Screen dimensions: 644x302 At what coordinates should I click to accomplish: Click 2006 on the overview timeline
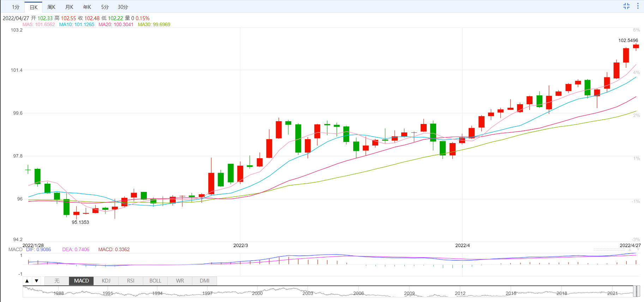(359, 293)
